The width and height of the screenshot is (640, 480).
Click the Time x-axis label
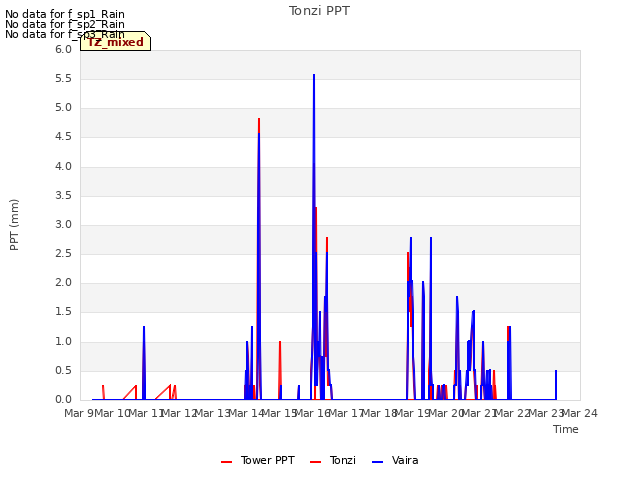click(566, 429)
